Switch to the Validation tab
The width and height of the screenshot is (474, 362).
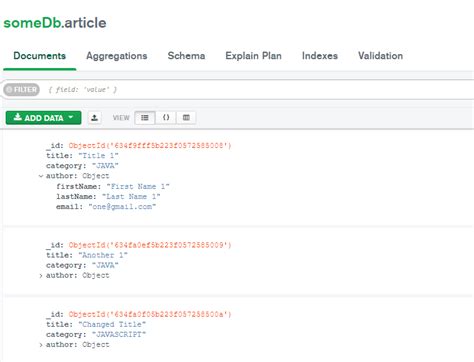[x=380, y=56]
